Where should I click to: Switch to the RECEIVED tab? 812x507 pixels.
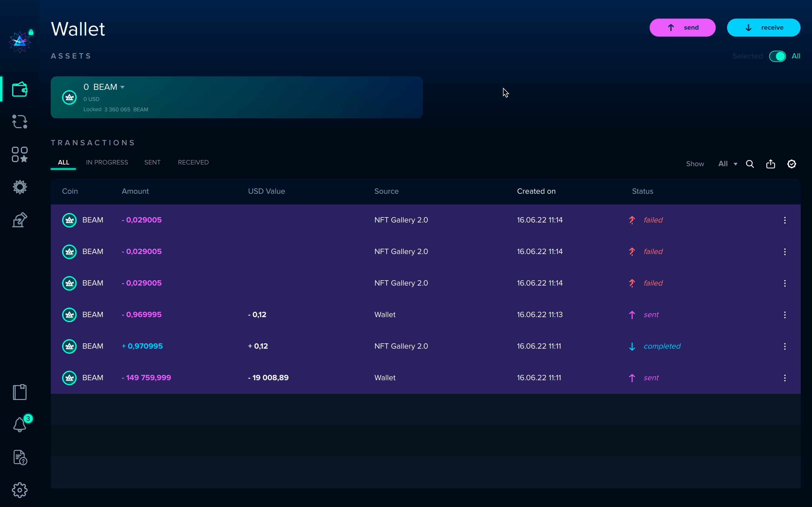(x=193, y=162)
